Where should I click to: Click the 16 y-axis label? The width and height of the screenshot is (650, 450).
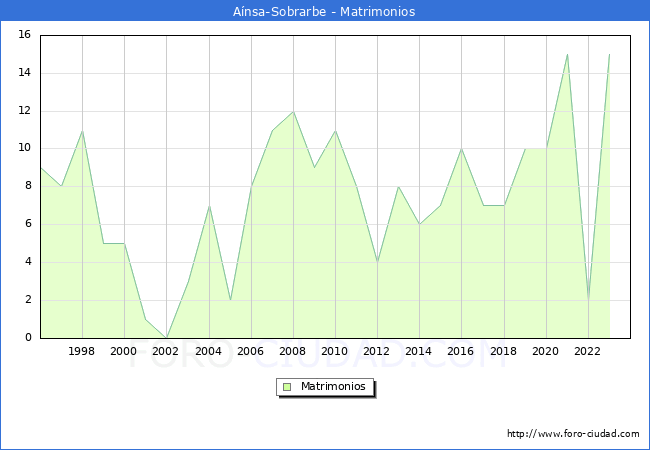pyautogui.click(x=25, y=35)
